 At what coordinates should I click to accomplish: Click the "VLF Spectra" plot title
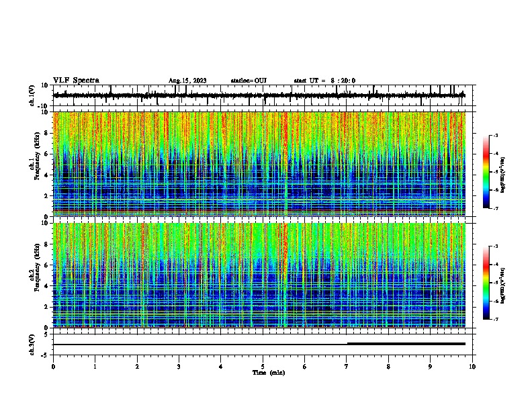click(76, 81)
